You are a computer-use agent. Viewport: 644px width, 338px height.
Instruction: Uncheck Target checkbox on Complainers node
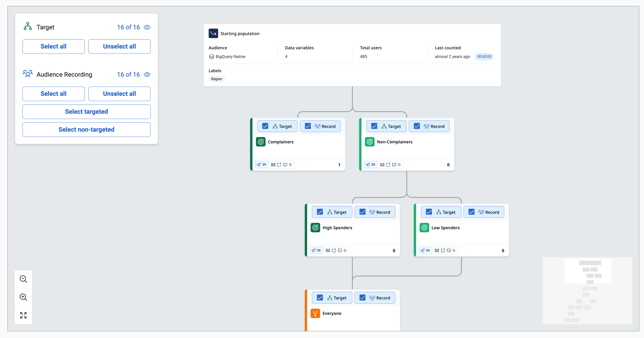click(265, 126)
